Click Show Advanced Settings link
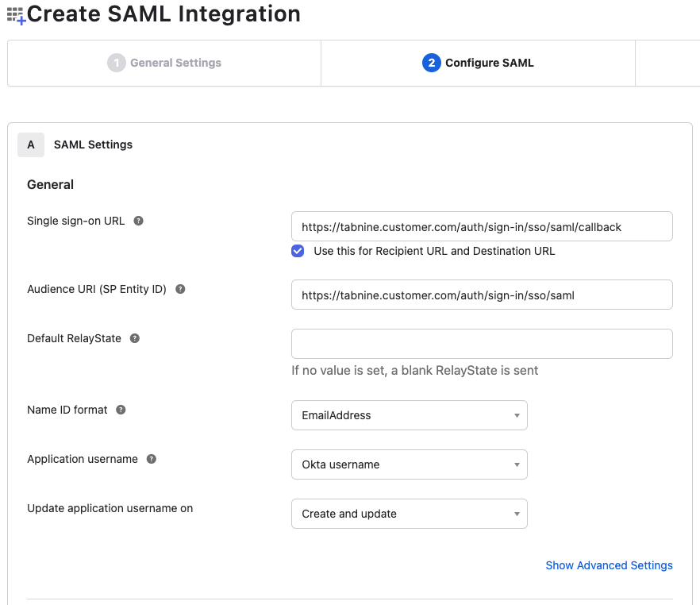700x605 pixels. tap(609, 565)
